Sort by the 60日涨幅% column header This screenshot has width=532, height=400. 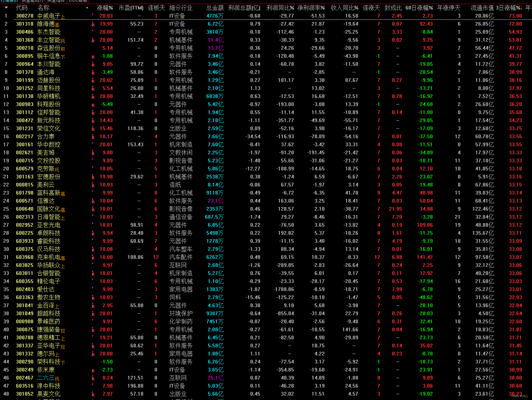[419, 8]
